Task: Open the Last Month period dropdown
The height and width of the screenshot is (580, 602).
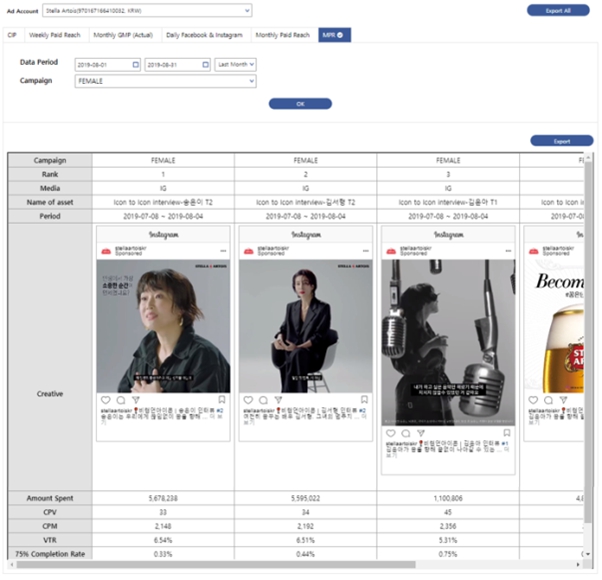Action: [x=236, y=65]
